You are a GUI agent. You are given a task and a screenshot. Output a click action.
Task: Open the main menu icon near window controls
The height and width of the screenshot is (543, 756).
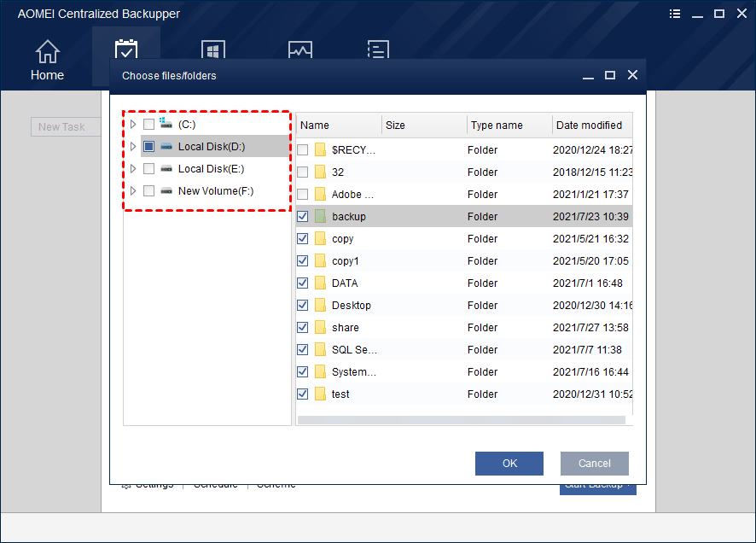click(x=674, y=14)
